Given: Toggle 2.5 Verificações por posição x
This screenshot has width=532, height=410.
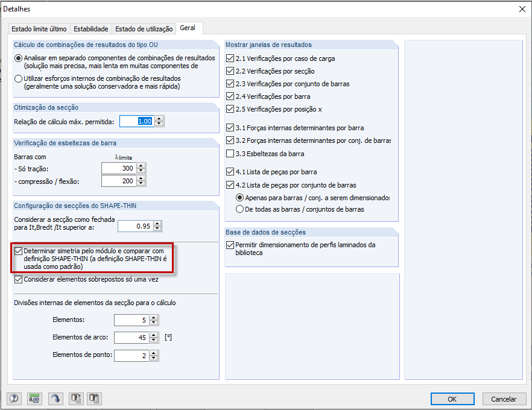Looking at the screenshot, I should pos(230,109).
